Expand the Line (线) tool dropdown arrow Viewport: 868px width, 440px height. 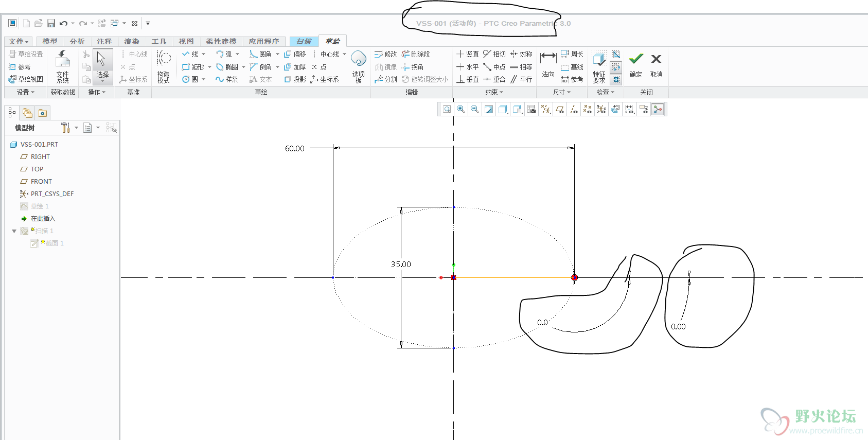coord(203,54)
